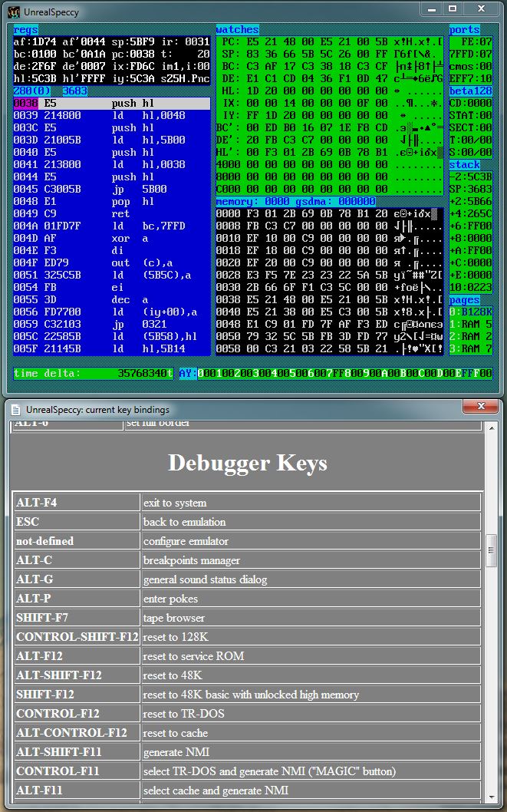Click the 'ALT-G' key binding cell
Viewport: 507px width, 812px height.
77,579
